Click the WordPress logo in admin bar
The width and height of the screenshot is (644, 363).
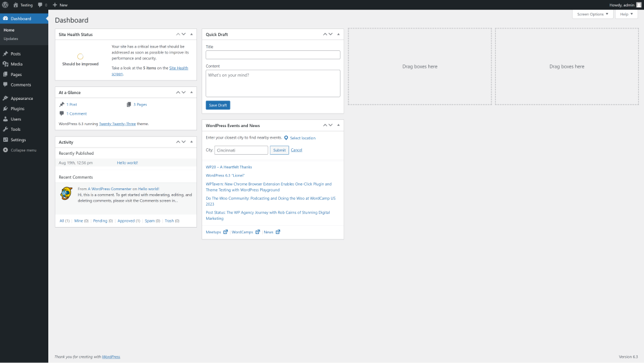click(5, 5)
